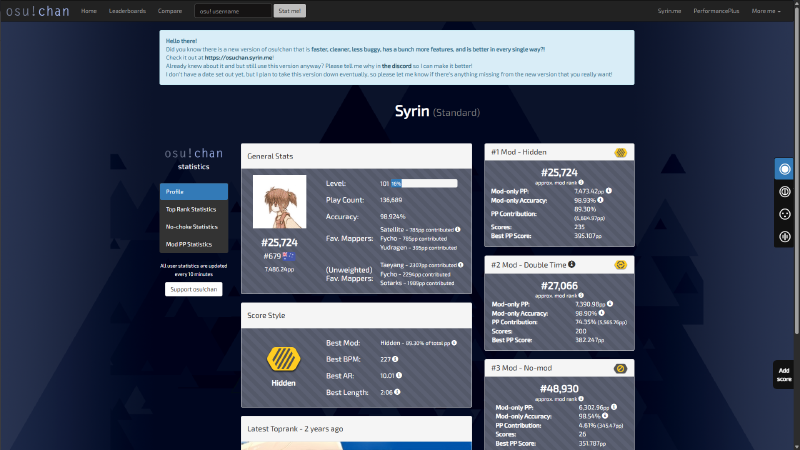Click No-mod Best PP Score 351.787pp
Image resolution: width=800 pixels, height=450 pixels.
pyautogui.click(x=592, y=443)
